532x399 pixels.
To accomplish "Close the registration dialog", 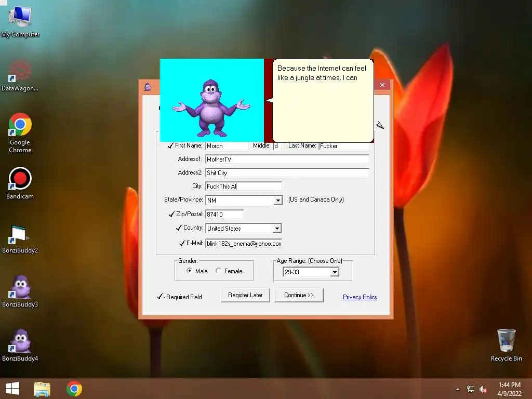I will pos(382,85).
